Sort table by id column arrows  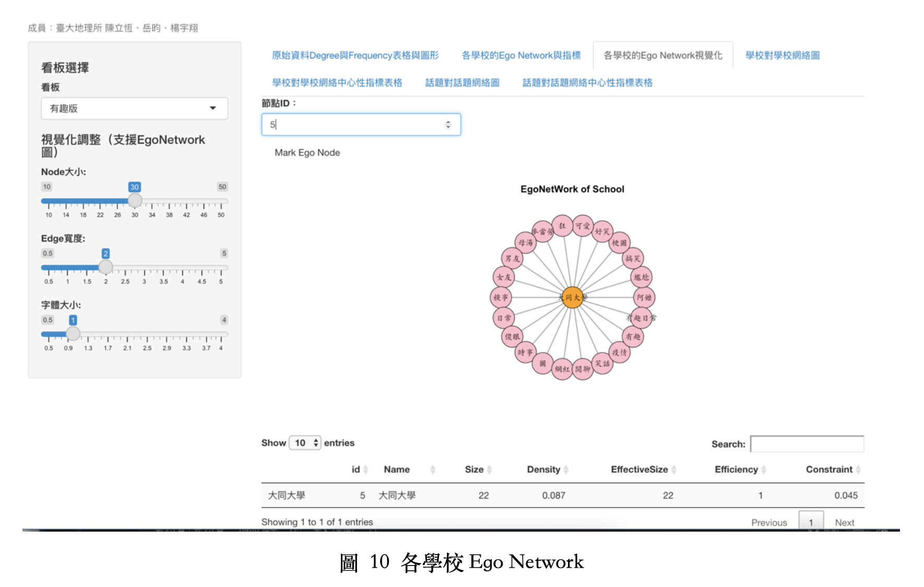[x=365, y=469]
